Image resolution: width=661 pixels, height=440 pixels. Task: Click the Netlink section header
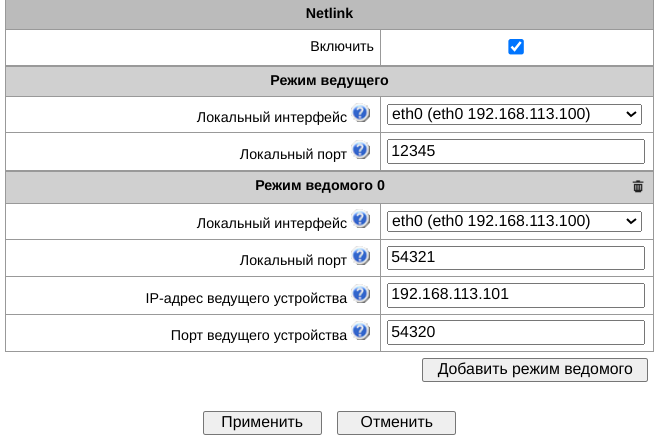pyautogui.click(x=329, y=14)
